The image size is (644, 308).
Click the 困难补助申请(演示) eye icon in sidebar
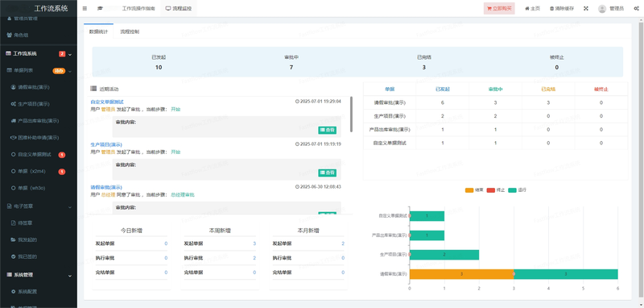[x=14, y=138]
